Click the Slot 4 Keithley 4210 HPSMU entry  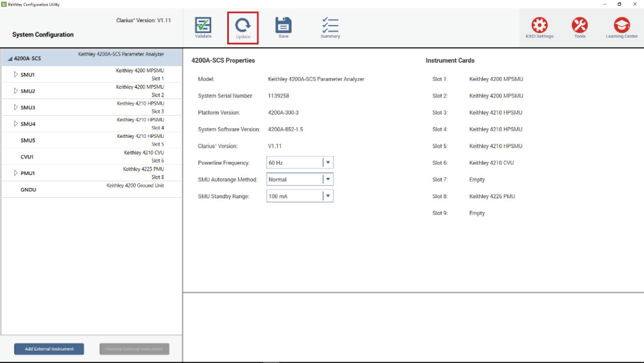(496, 130)
